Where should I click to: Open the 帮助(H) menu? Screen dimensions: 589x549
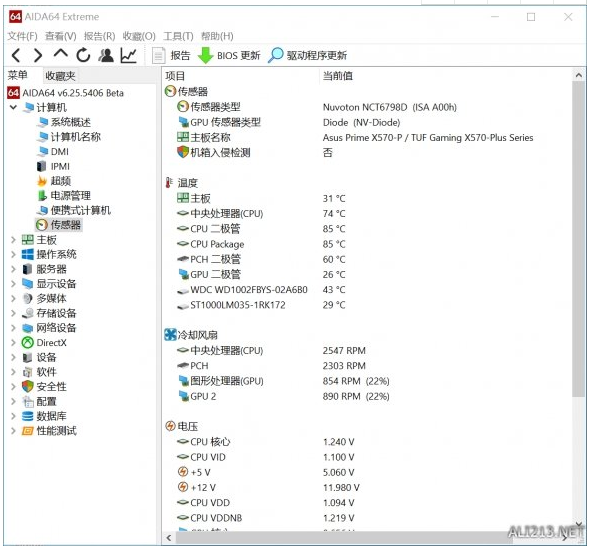click(x=217, y=36)
